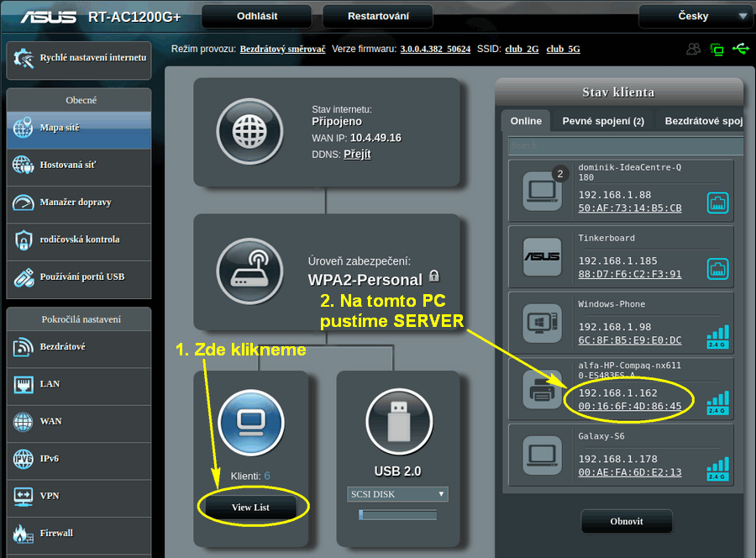The image size is (756, 558).
Task: Expand the SCSI DISK dropdown
Action: [397, 494]
